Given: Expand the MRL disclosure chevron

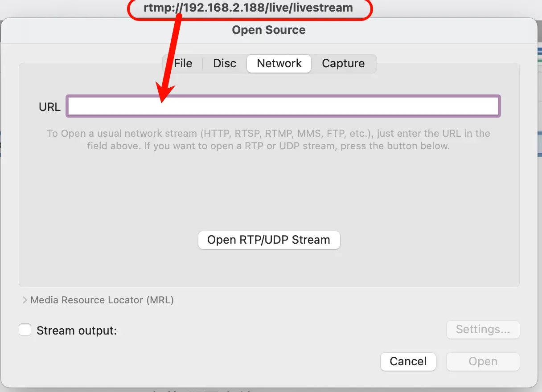Looking at the screenshot, I should (25, 300).
